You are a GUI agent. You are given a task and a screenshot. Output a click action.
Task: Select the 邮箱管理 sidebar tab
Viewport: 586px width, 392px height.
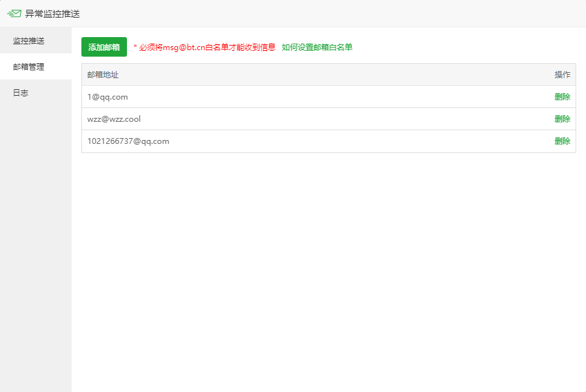36,66
